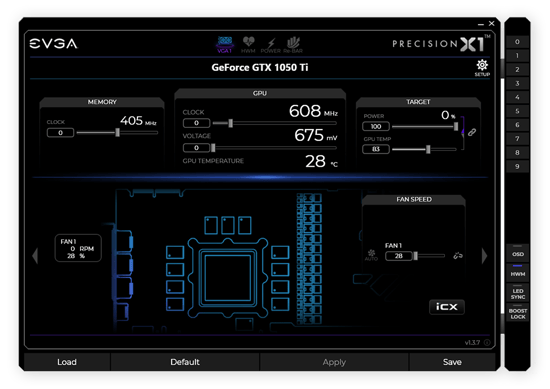
Task: Minimize the Precision X1 window
Action: 481,24
